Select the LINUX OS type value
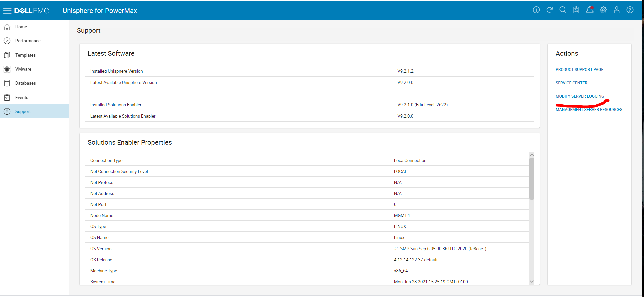This screenshot has width=644, height=297. (400, 226)
